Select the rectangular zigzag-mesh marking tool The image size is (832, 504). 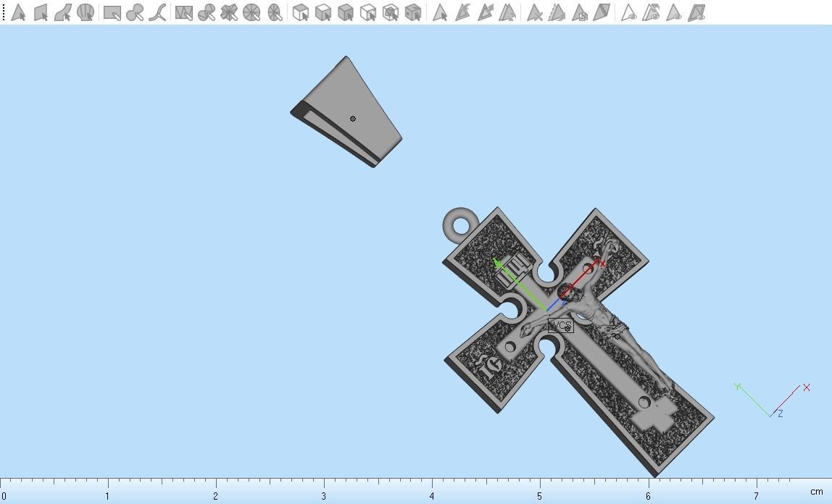point(183,12)
